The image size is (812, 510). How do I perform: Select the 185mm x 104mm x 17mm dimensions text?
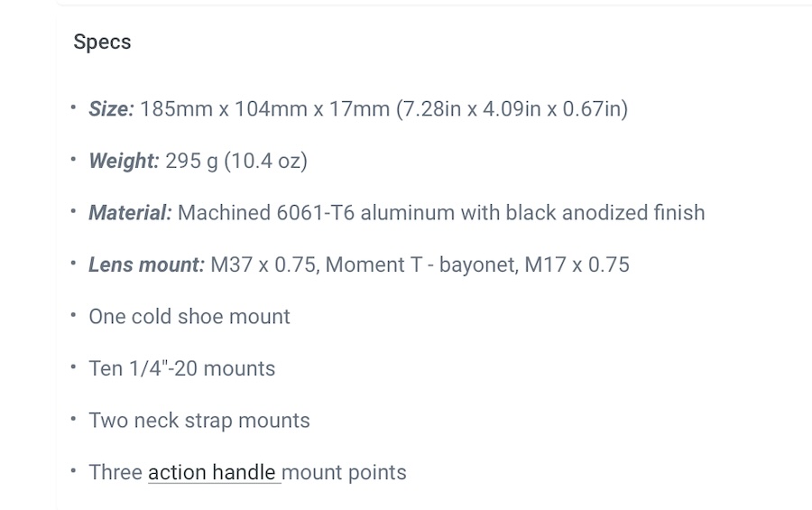tap(264, 109)
